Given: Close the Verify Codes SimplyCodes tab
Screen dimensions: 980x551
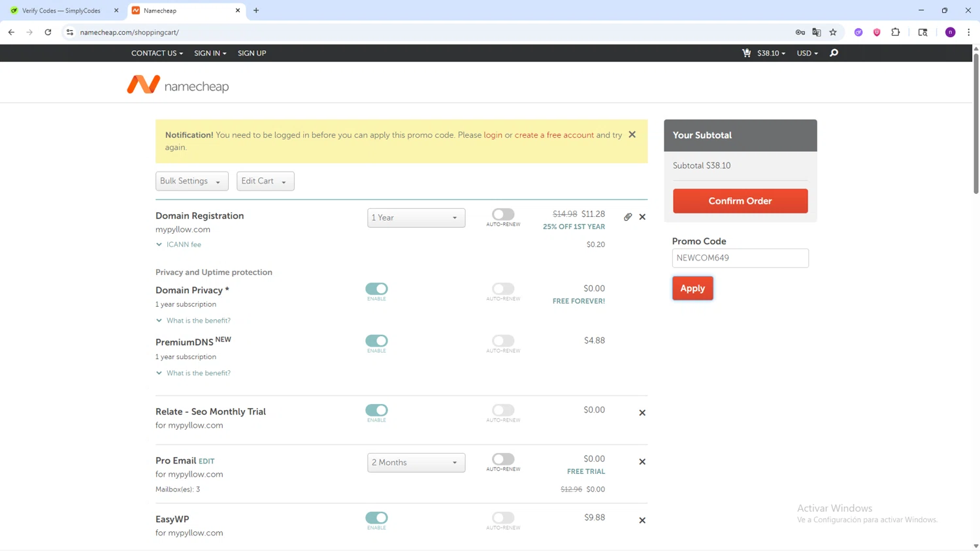Looking at the screenshot, I should point(116,10).
